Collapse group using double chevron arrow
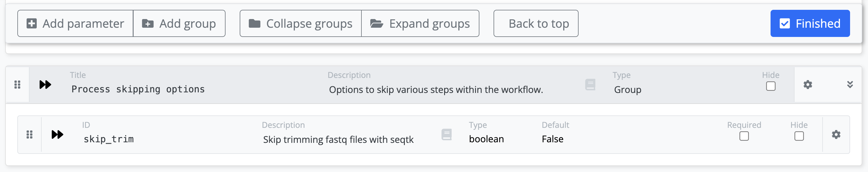The width and height of the screenshot is (868, 172). [x=850, y=85]
